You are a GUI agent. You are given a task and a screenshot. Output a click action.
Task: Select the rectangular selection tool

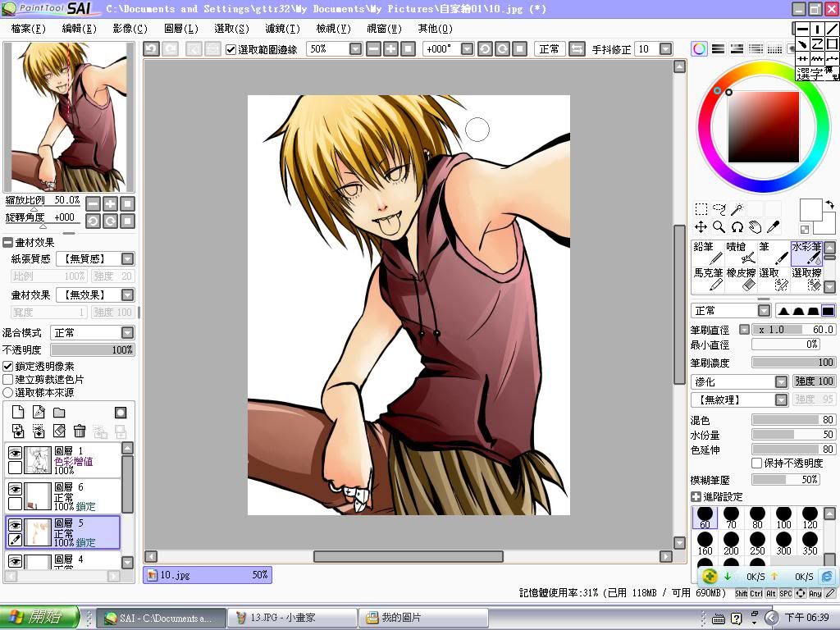701,209
